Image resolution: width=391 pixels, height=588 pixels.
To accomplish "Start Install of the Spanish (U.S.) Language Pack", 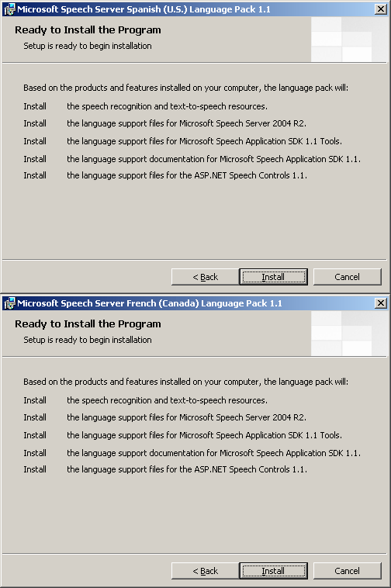I will click(x=273, y=277).
